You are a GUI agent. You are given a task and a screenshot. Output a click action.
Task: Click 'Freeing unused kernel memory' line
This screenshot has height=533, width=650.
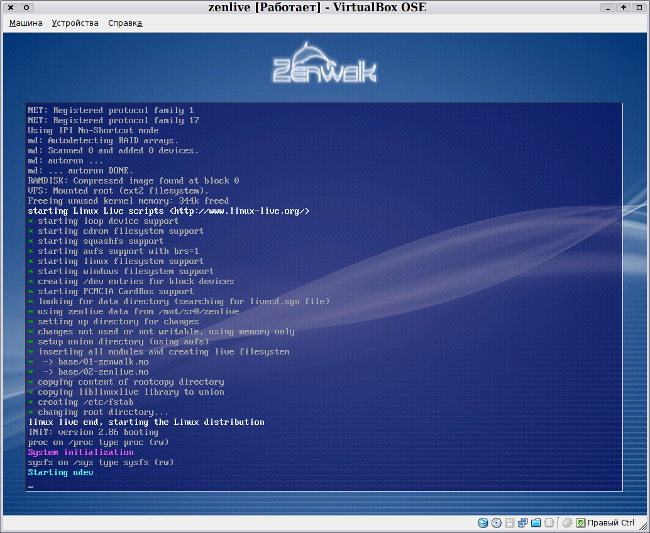click(128, 201)
